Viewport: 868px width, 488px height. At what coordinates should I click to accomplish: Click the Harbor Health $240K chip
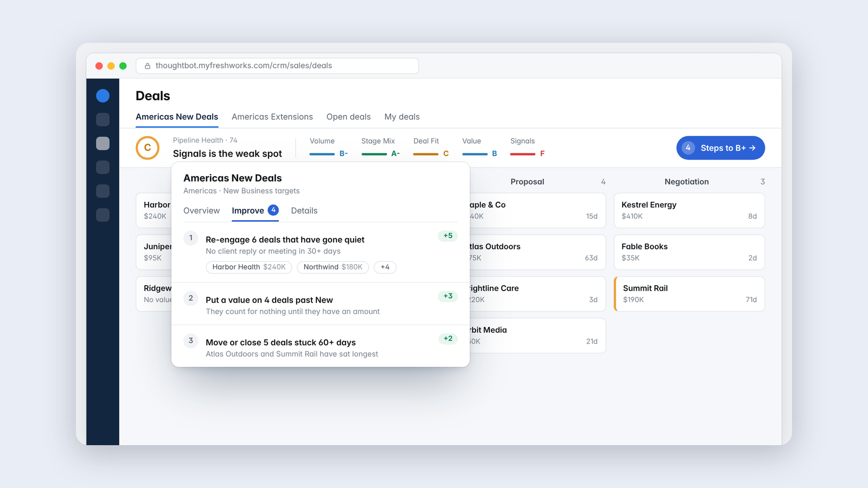pyautogui.click(x=249, y=267)
